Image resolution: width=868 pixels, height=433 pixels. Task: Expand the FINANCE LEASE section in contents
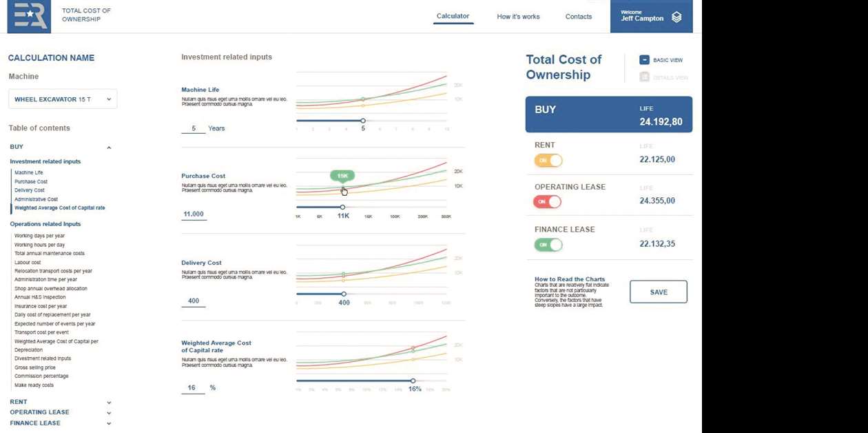coord(109,423)
